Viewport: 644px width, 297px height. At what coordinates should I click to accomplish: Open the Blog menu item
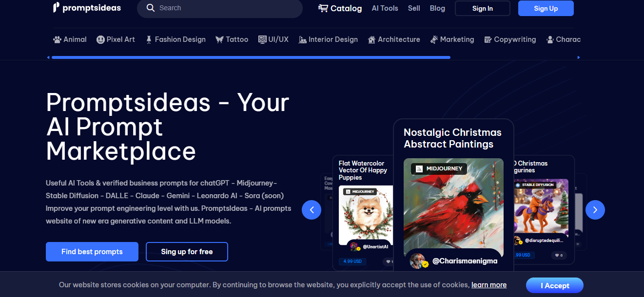437,8
